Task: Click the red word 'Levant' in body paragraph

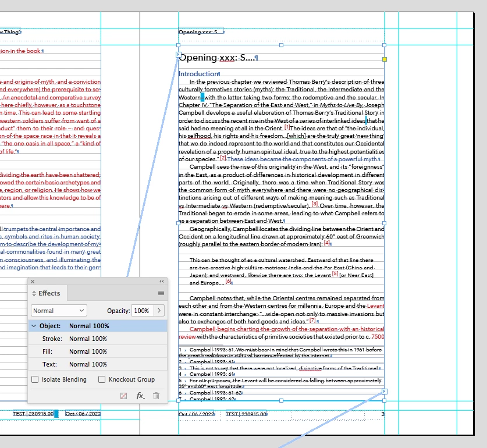Action: [375, 306]
